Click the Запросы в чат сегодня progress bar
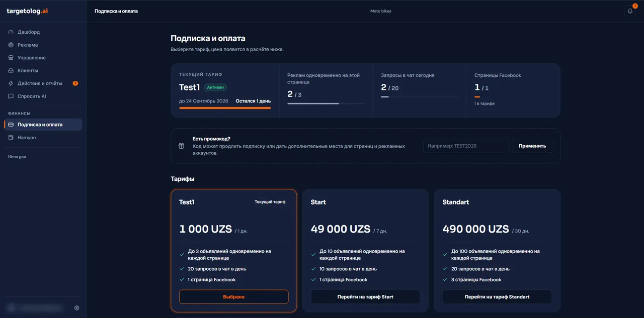 point(420,96)
